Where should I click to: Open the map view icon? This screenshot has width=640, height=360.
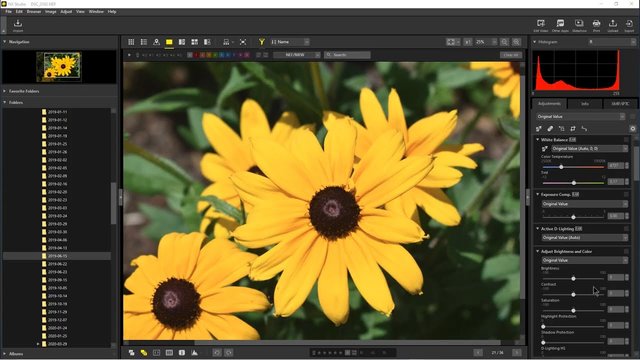coord(156,42)
